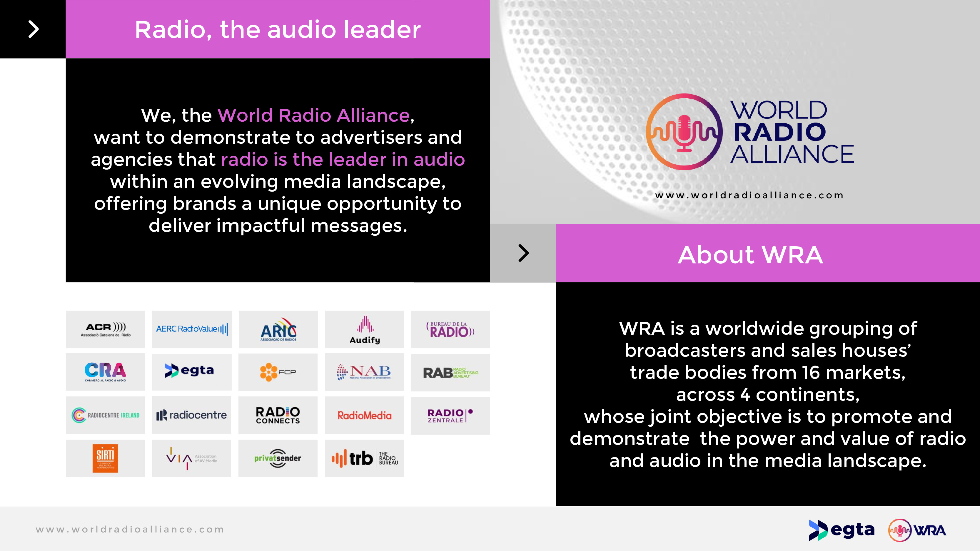Screen dimensions: 980x551
Task: Open footer www.worldradioalliance.com link
Action: click(x=130, y=529)
